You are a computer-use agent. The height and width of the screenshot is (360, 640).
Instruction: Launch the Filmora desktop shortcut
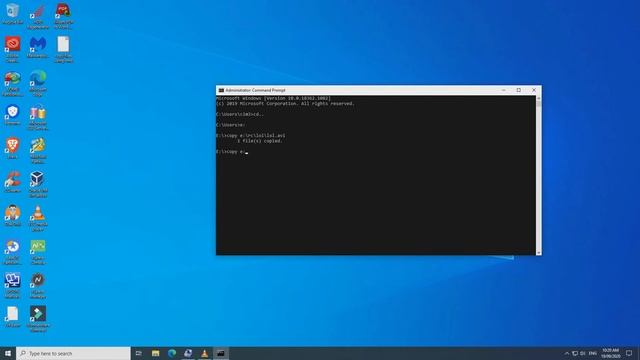(x=38, y=319)
